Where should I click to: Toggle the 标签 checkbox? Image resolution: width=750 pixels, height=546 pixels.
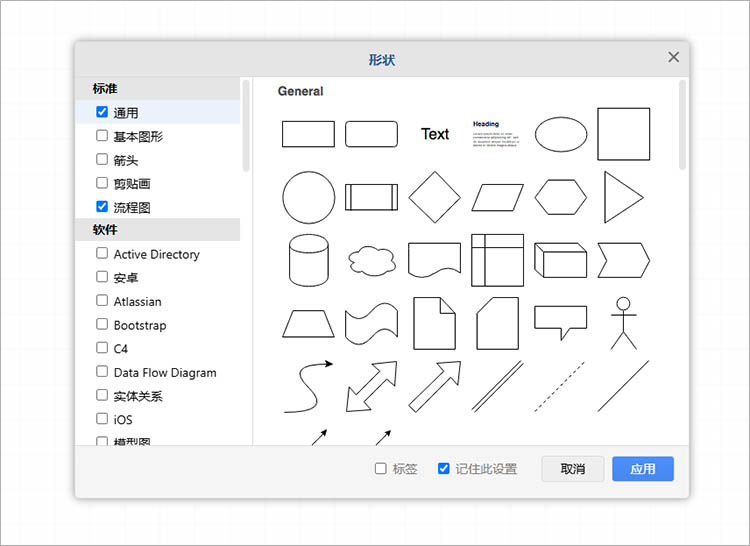[381, 468]
